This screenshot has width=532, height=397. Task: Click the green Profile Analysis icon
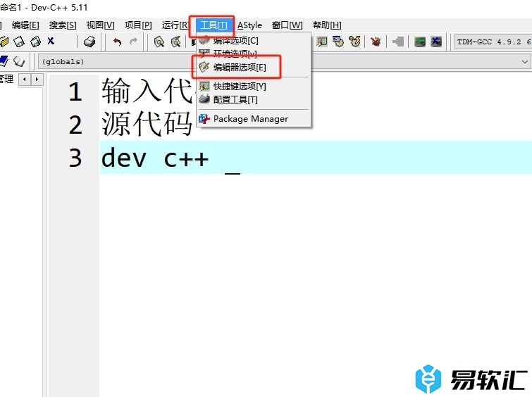(420, 42)
